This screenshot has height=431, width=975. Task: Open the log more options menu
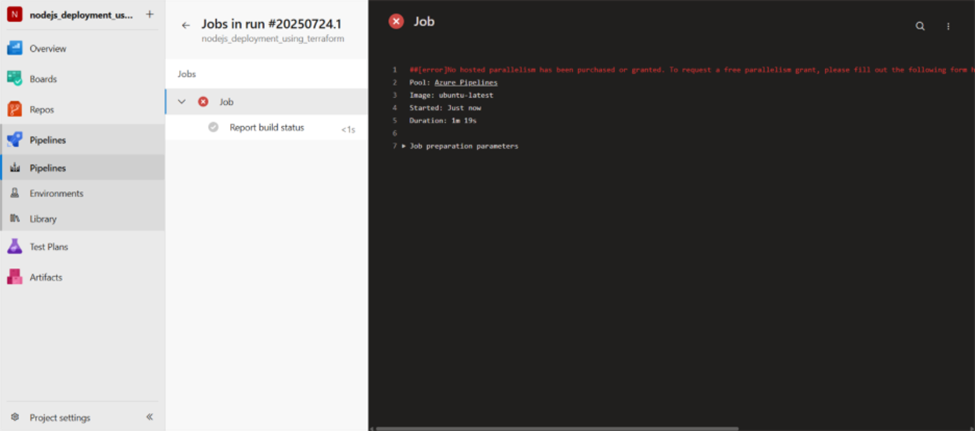(x=948, y=26)
